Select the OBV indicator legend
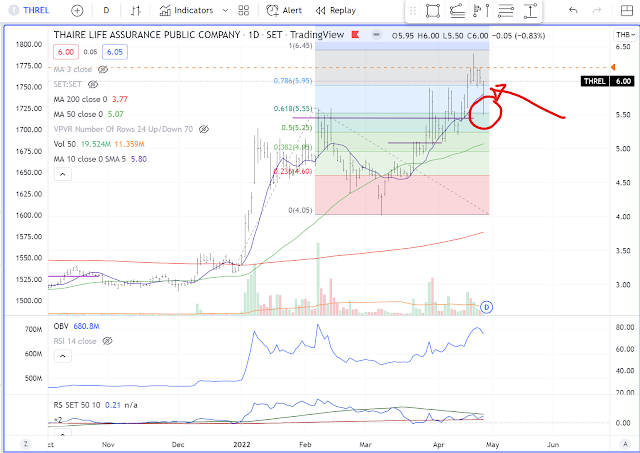The width and height of the screenshot is (640, 453). click(x=76, y=326)
